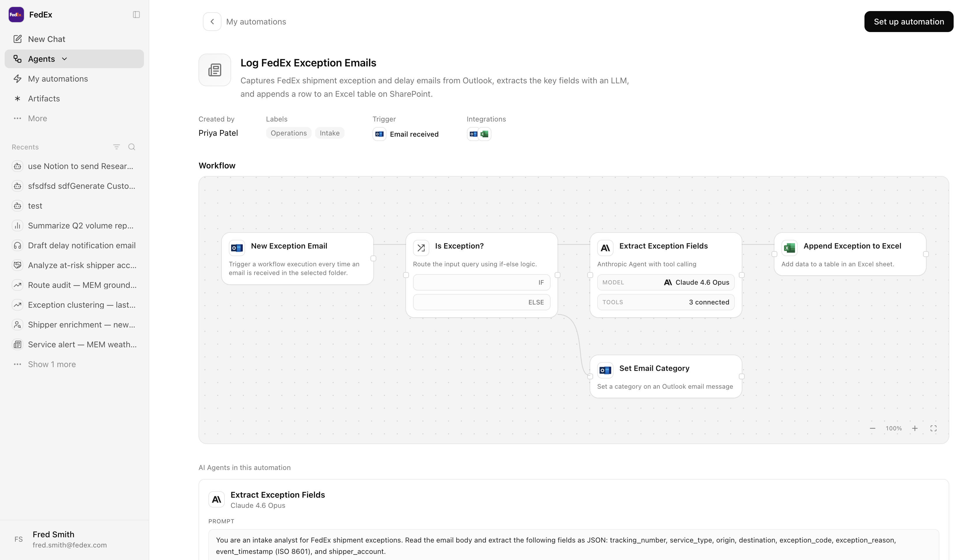Open 'Analyze at-risk shipper acc...' recent
This screenshot has height=560, width=979.
tap(74, 265)
